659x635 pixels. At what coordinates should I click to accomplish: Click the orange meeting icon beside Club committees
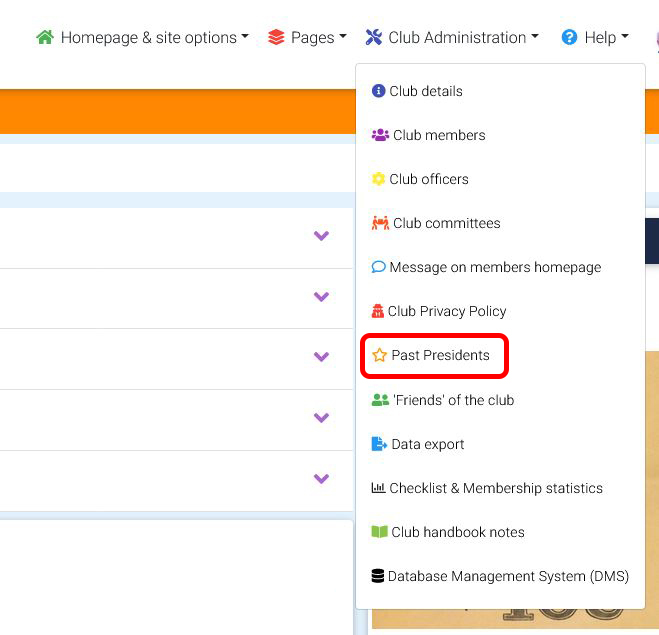tap(380, 223)
